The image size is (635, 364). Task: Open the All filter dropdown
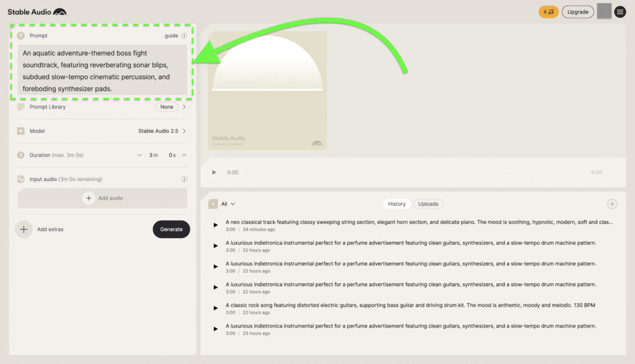228,204
